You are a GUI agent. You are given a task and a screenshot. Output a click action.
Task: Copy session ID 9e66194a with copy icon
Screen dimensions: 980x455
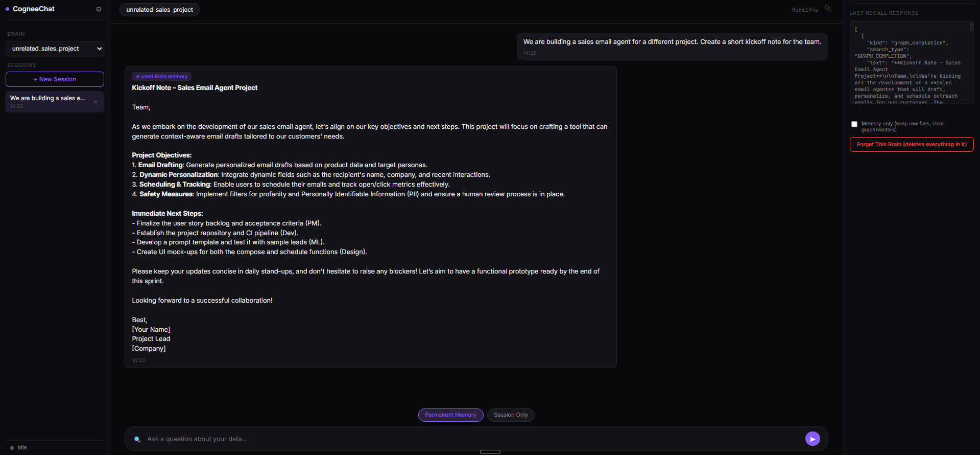coord(828,9)
